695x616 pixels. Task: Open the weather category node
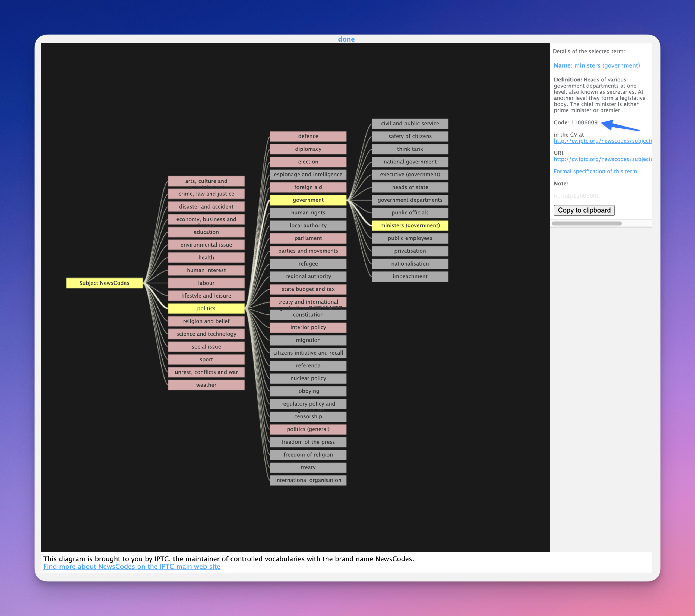206,385
